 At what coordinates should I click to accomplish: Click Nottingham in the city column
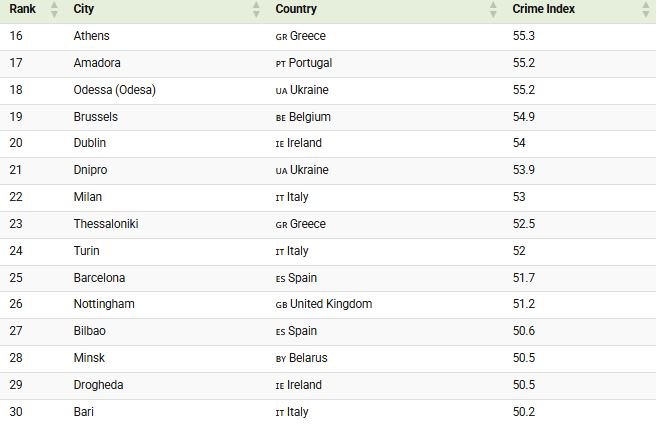click(x=104, y=304)
